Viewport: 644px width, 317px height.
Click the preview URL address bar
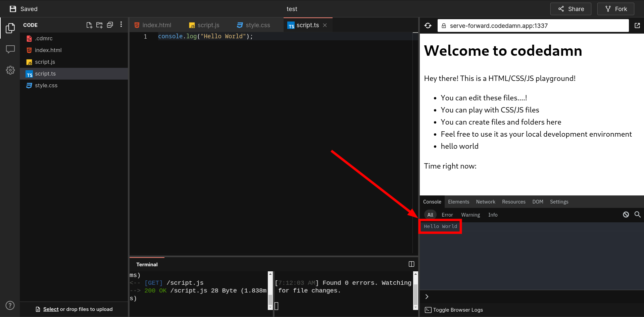pyautogui.click(x=533, y=25)
